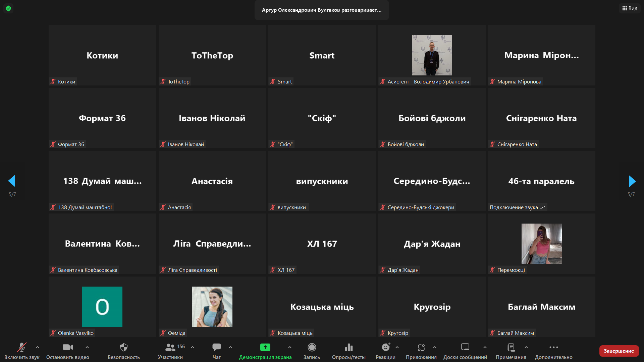Go to next gallery page arrow

pos(632,181)
